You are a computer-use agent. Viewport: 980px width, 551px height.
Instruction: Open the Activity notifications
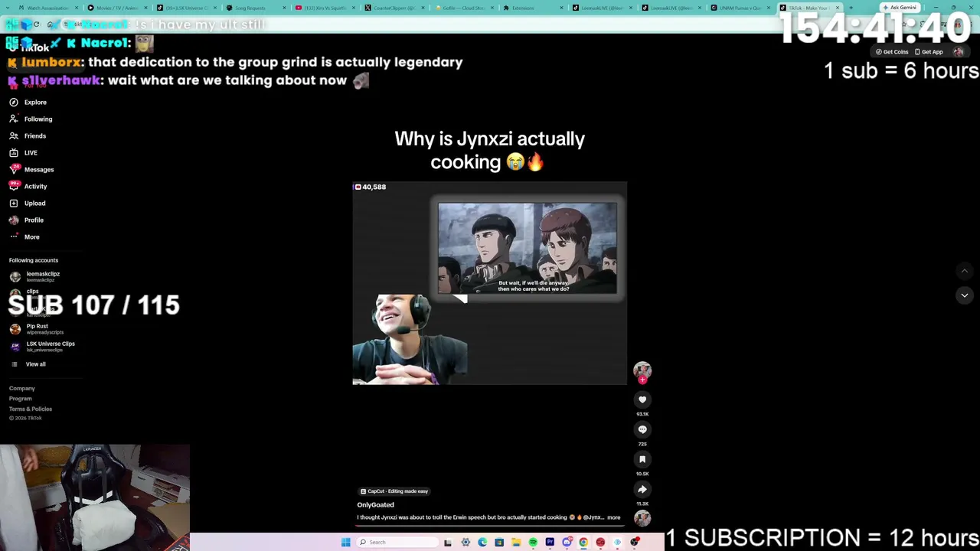(x=28, y=186)
